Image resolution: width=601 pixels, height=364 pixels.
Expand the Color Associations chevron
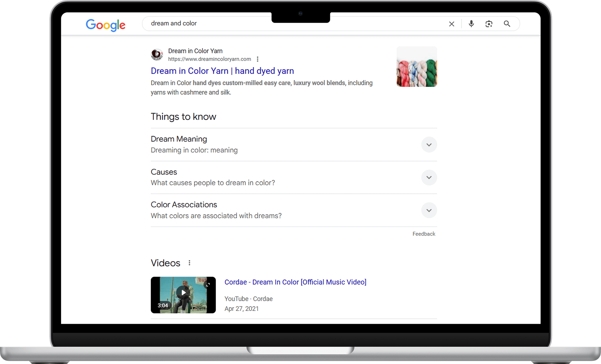pos(429,210)
